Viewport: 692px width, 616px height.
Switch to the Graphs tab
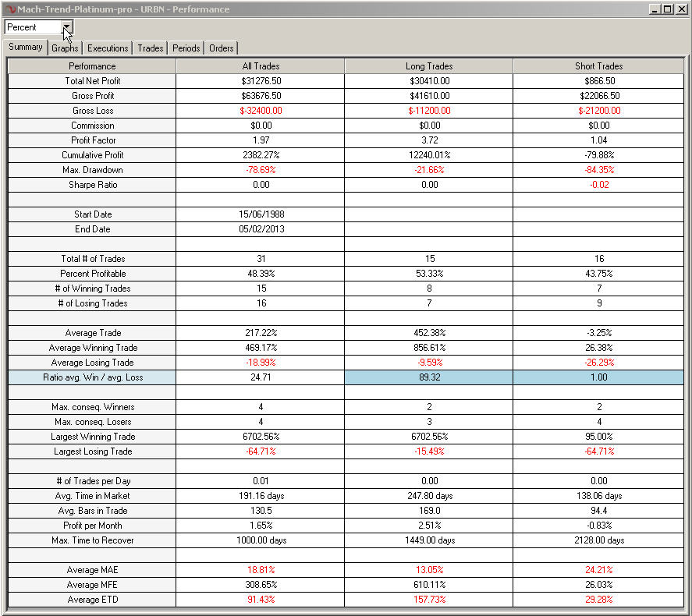[65, 48]
